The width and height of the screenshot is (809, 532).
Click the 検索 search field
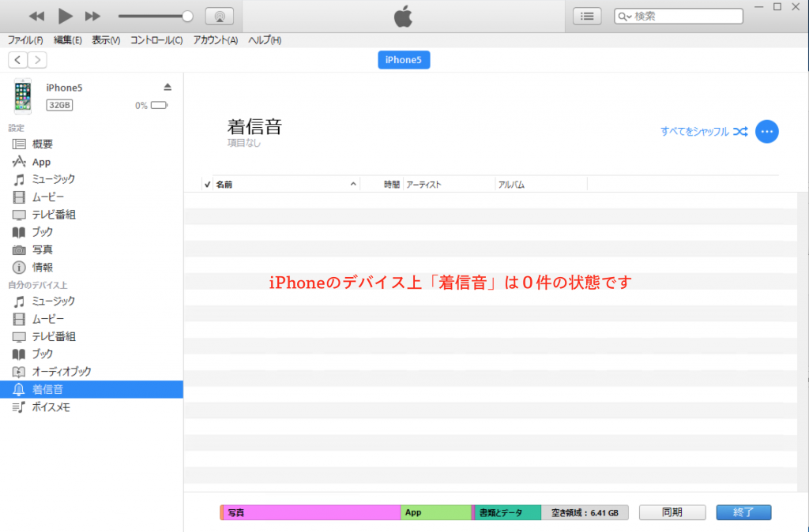point(679,16)
